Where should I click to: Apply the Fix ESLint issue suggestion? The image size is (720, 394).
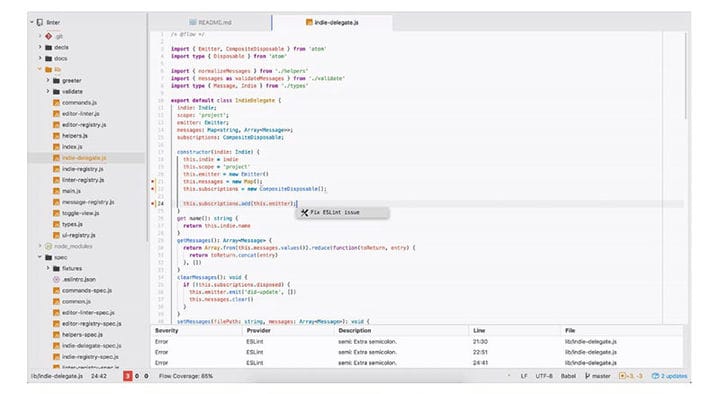343,212
